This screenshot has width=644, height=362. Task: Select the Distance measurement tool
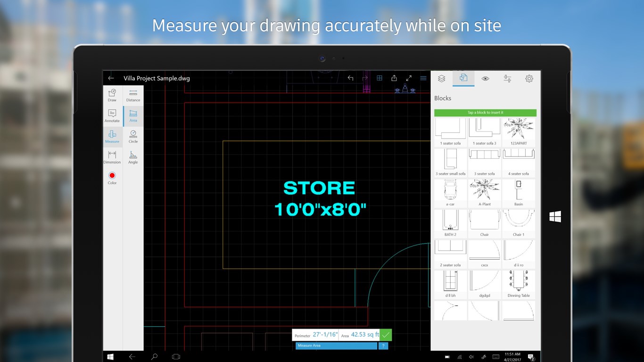(133, 96)
